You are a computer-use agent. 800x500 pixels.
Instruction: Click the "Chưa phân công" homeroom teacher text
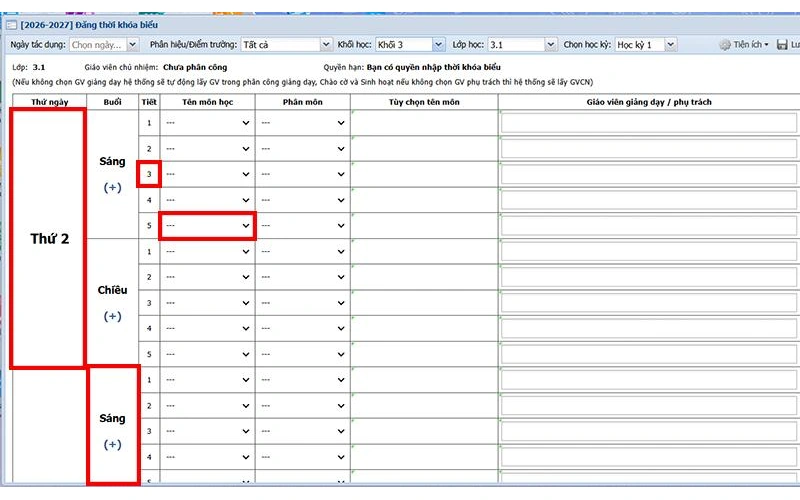tap(195, 67)
